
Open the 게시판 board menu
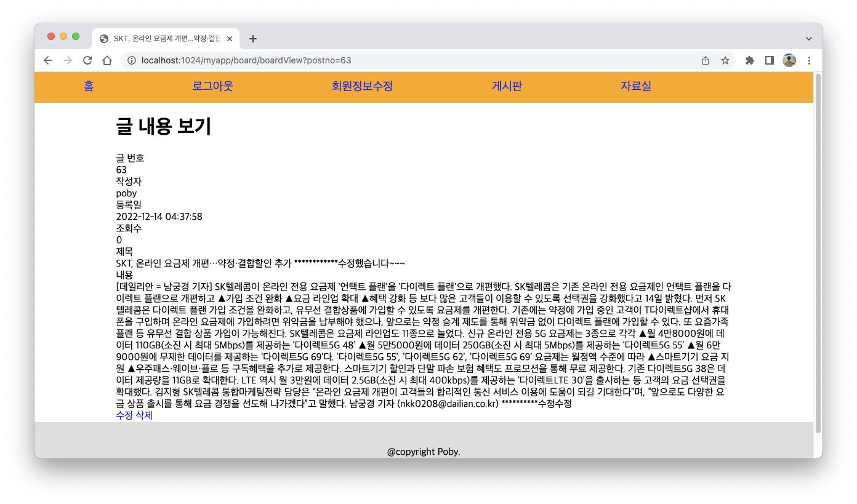click(x=507, y=86)
